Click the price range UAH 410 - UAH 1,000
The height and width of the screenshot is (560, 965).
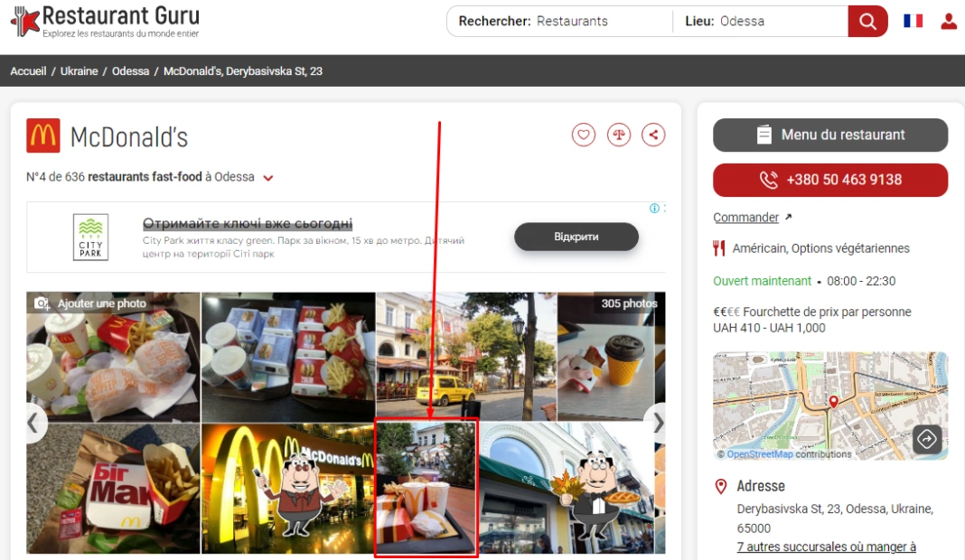(x=769, y=328)
